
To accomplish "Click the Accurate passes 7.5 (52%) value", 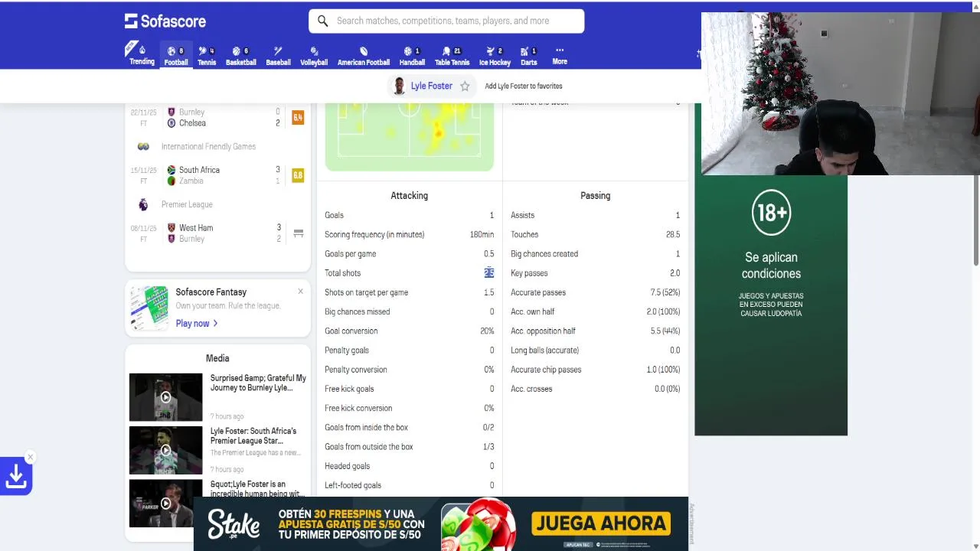I will coord(665,292).
